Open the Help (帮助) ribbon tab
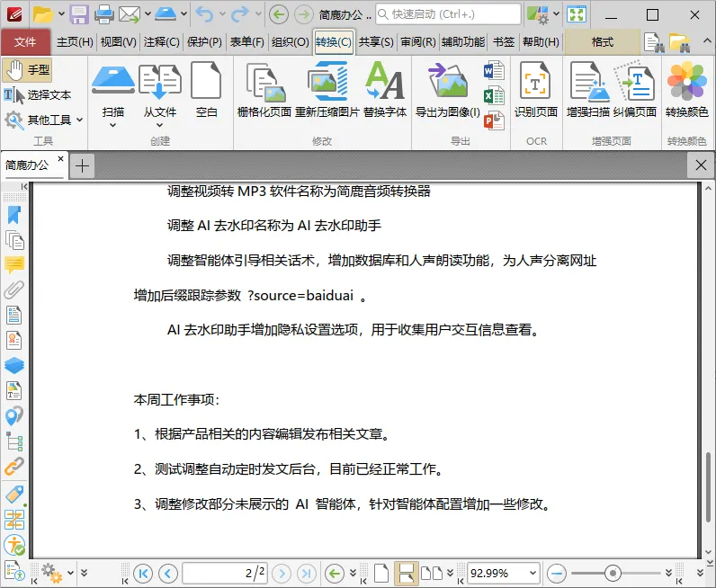 click(x=541, y=42)
